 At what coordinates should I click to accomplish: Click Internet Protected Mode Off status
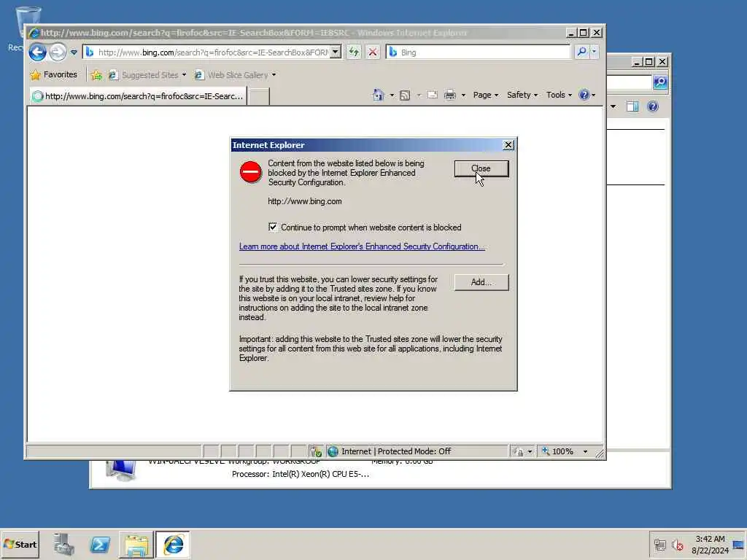[396, 451]
